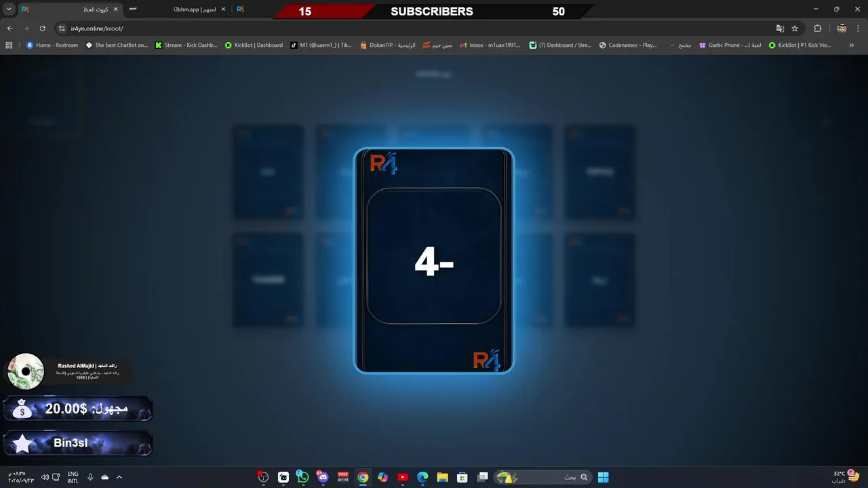Open the tab search dropdown arrow
Image resolution: width=868 pixels, height=488 pixels.
[9, 9]
